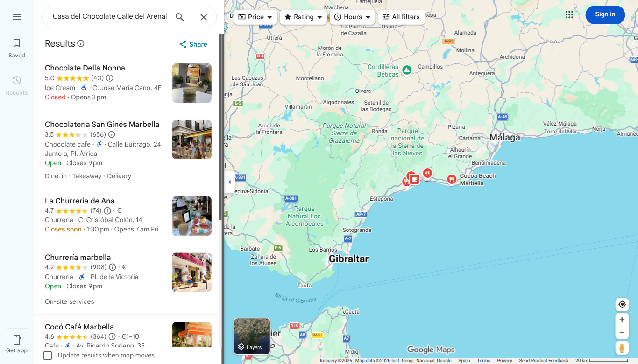Viewport: 638px width, 364px height.
Task: Open the Layers map type thumbnail
Action: 252,336
